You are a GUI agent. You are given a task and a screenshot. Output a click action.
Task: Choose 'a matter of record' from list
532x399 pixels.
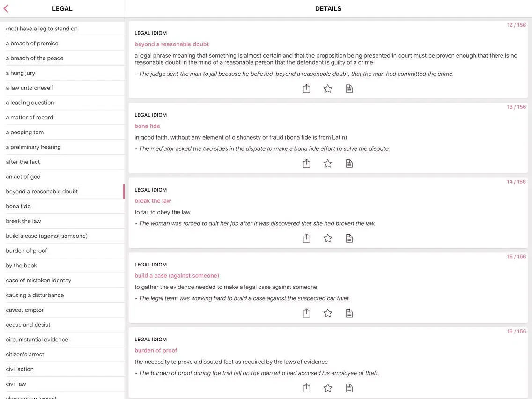62,118
